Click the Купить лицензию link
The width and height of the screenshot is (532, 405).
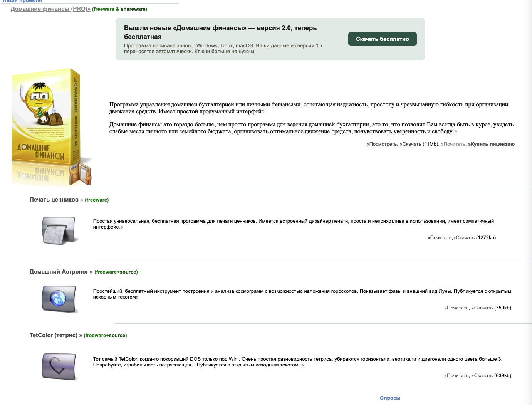pyautogui.click(x=491, y=144)
